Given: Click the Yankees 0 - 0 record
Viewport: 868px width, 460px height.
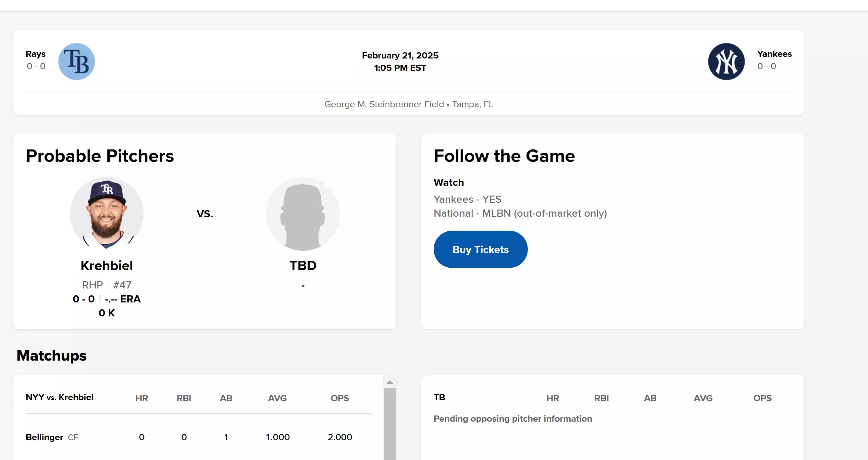Looking at the screenshot, I should click(x=767, y=66).
